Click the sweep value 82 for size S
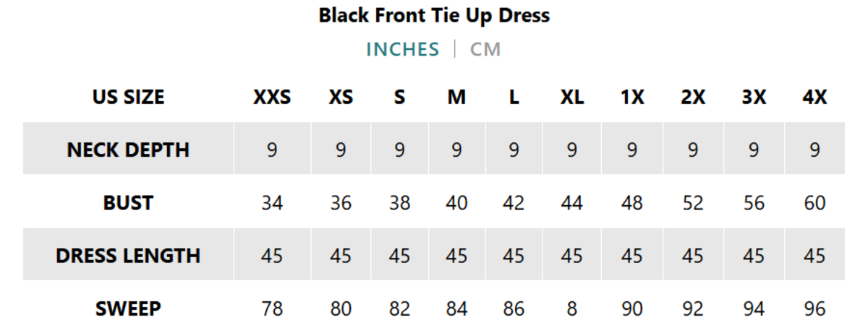Viewport: 868px width, 333px height. 399,309
